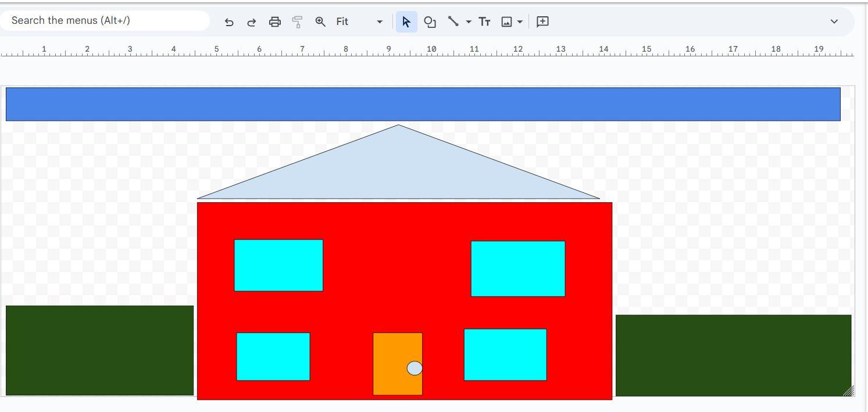Screen dimensions: 868x412
Task: Collapse the toolbar with the chevron
Action: click(834, 22)
